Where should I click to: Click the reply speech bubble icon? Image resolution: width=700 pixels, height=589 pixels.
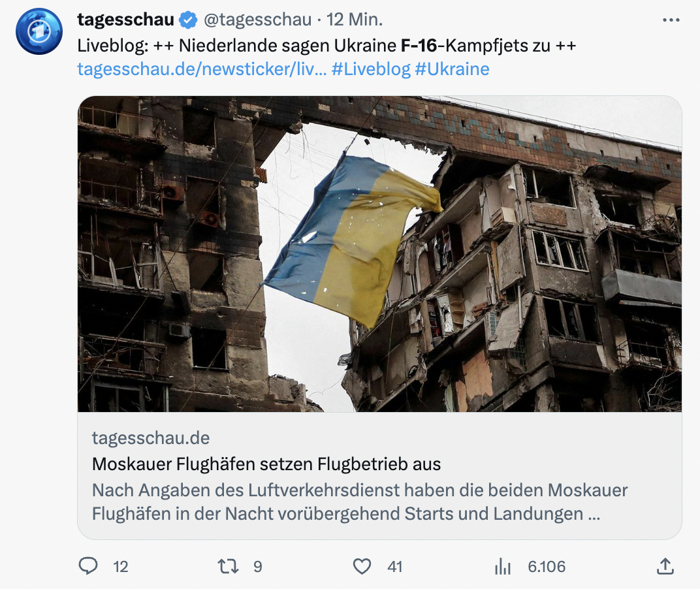(x=88, y=566)
